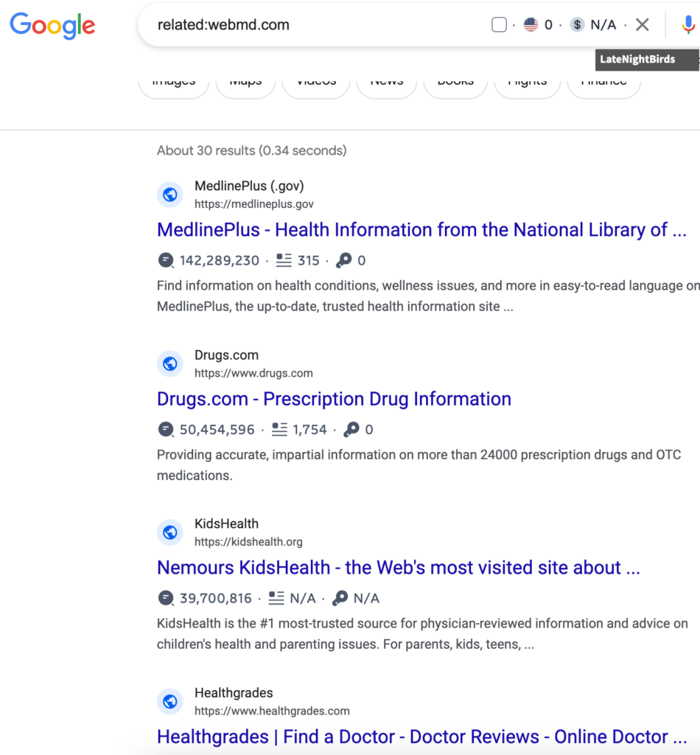
Task: Open Healthgrades Find a Doctor link
Action: click(421, 737)
